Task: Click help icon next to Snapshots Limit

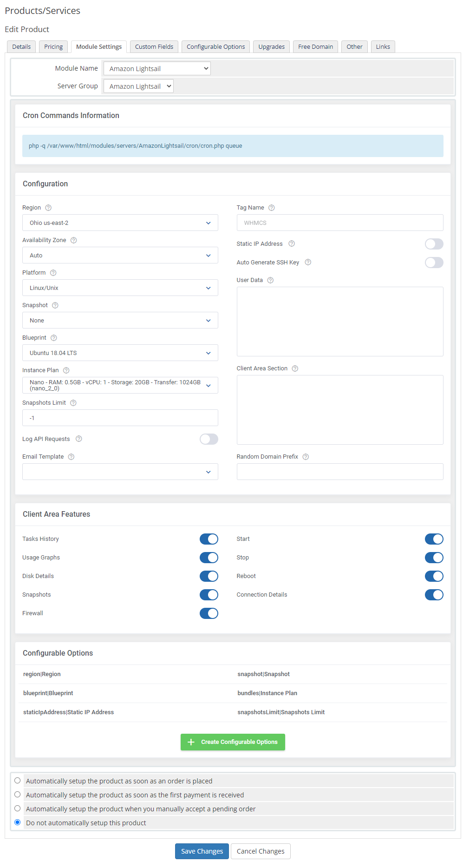Action: 73,403
